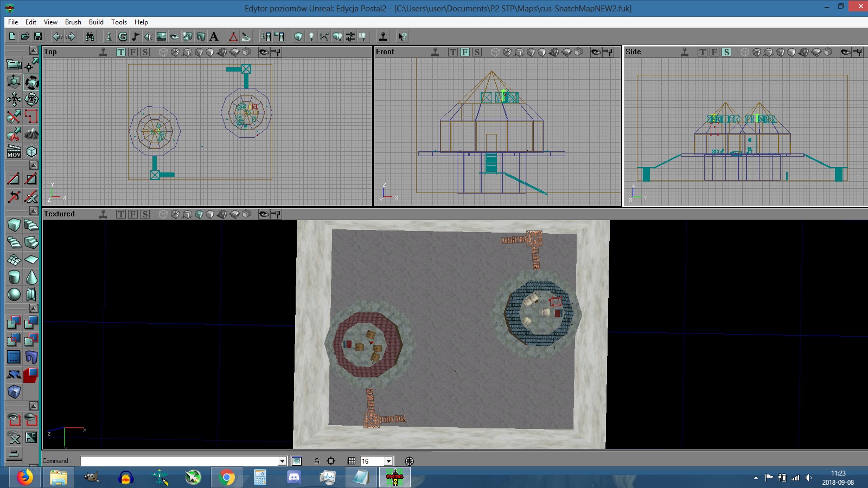Click Build Lighting bulb icon
868x488 pixels.
tap(311, 36)
